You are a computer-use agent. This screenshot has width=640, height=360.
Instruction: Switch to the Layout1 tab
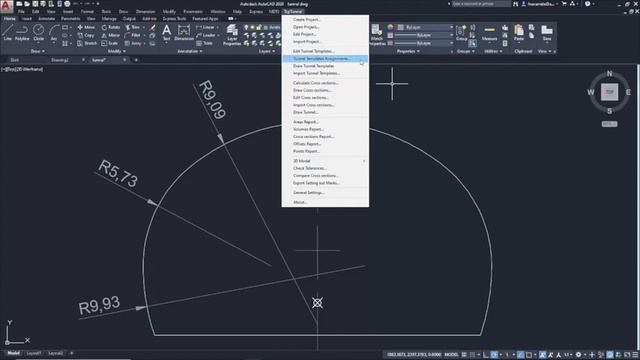[x=34, y=353]
